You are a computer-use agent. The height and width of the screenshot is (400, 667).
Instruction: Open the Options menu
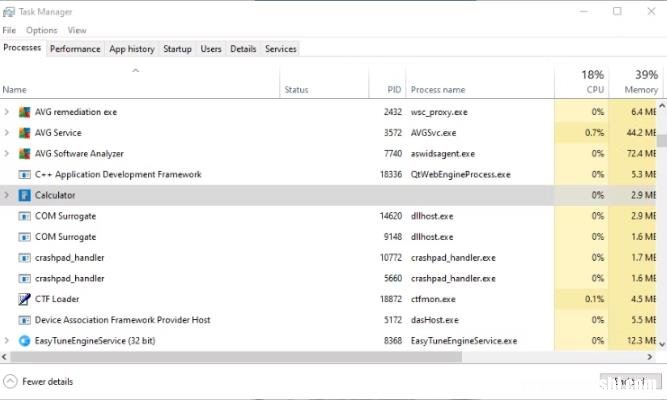click(41, 30)
